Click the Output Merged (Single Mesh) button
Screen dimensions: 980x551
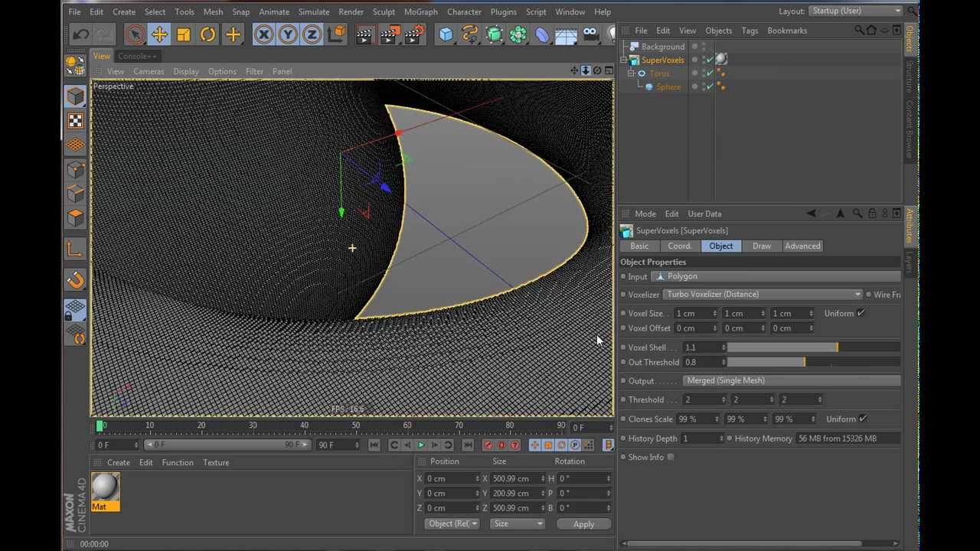point(791,380)
